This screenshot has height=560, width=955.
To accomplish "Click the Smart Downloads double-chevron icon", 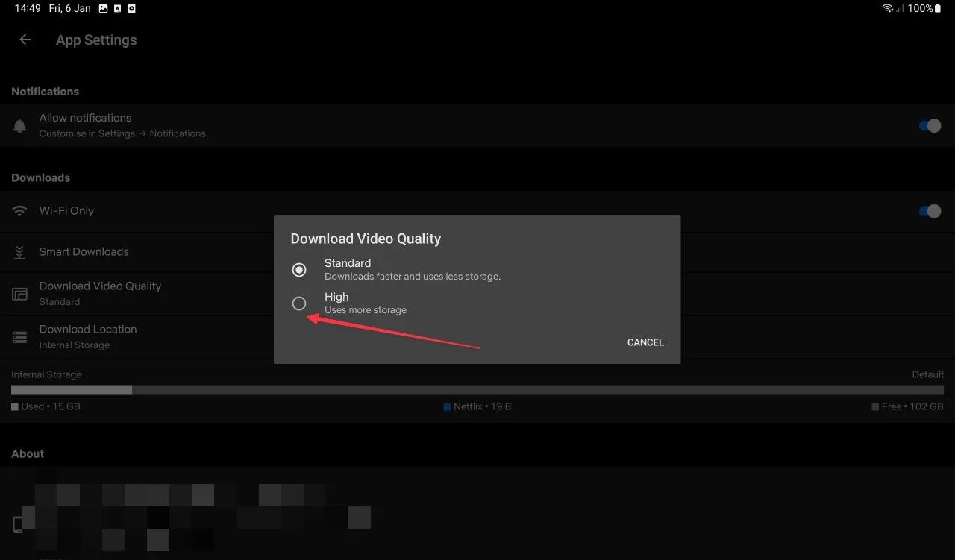I will tap(19, 251).
